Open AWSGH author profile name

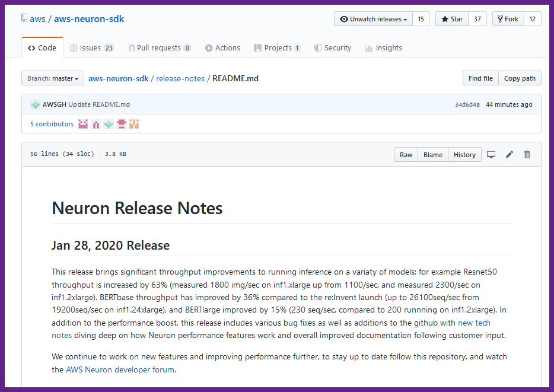tap(55, 104)
